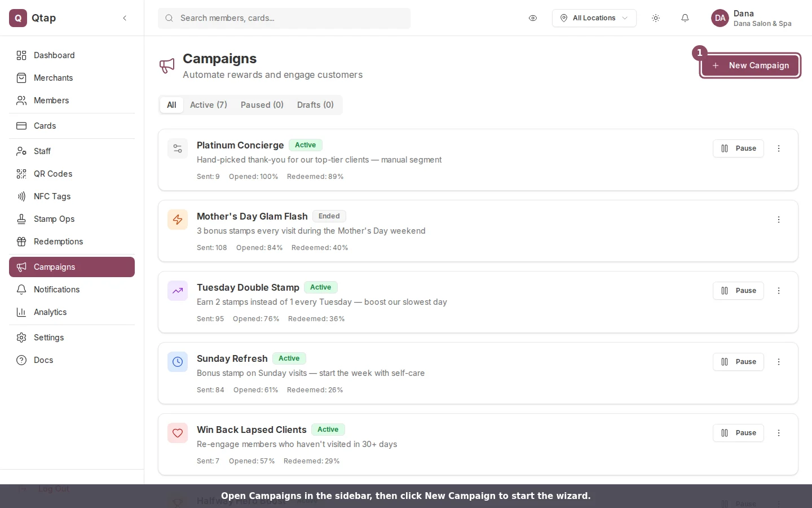Click the search magnifier icon
812x508 pixels.
169,18
